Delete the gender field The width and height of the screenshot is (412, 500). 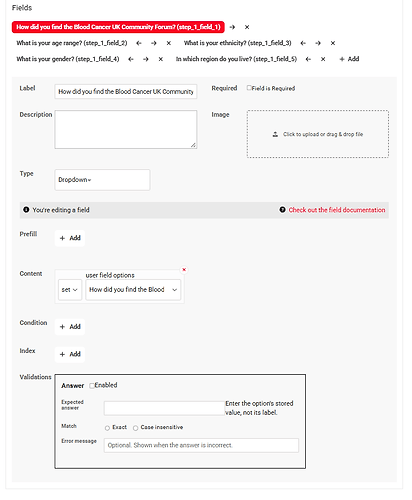(161, 59)
